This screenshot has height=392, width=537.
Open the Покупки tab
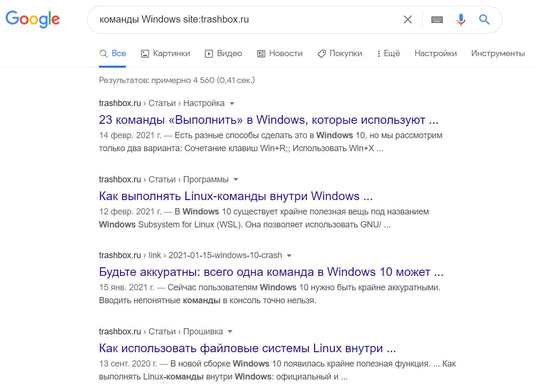340,53
